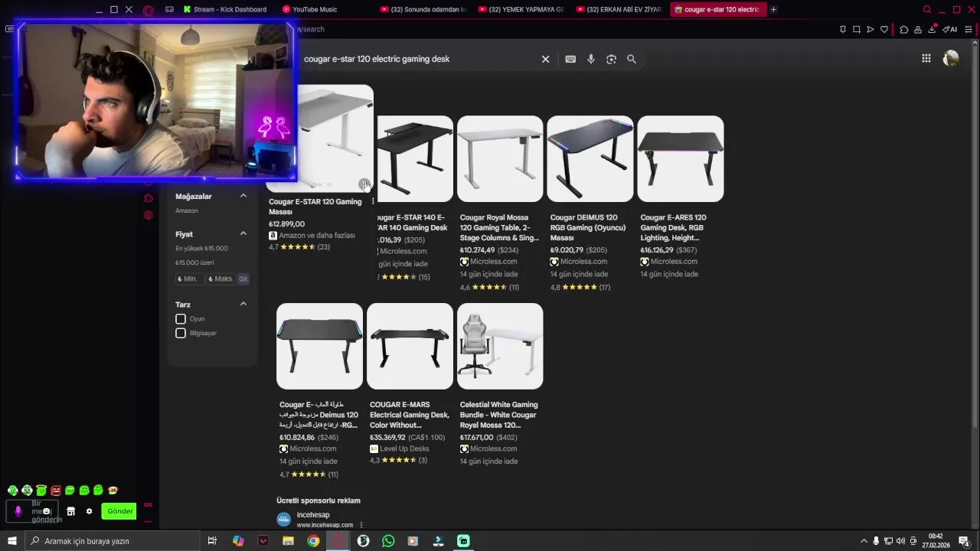
Task: Click the pin icon in Opera toolbar
Action: (843, 29)
